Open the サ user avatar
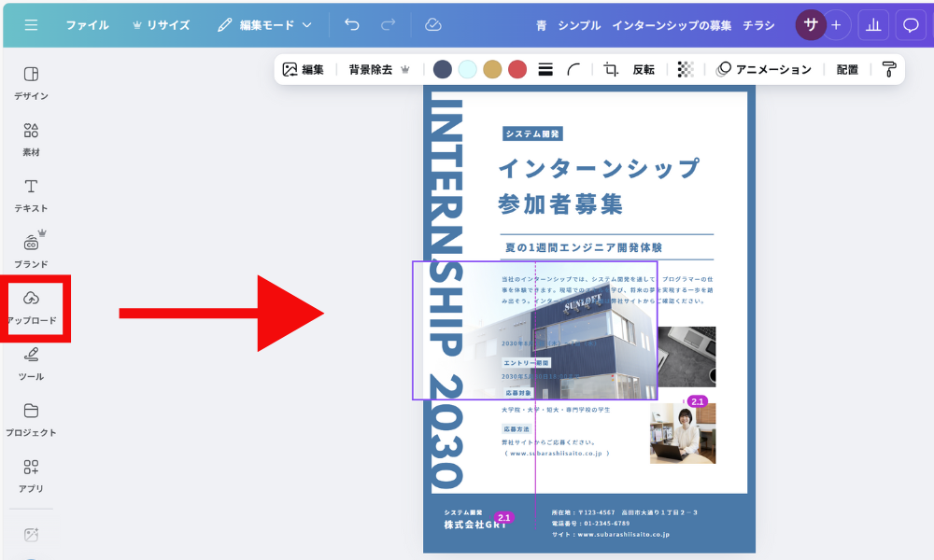 click(x=810, y=25)
